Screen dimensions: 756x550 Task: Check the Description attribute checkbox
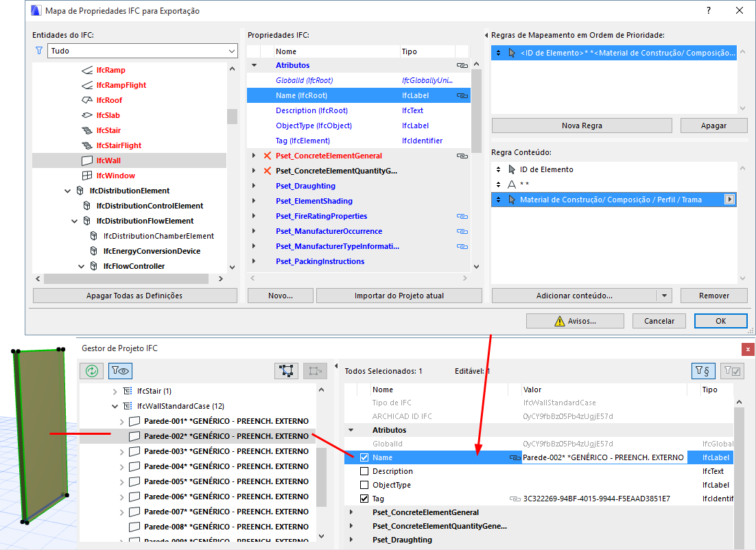tap(364, 471)
